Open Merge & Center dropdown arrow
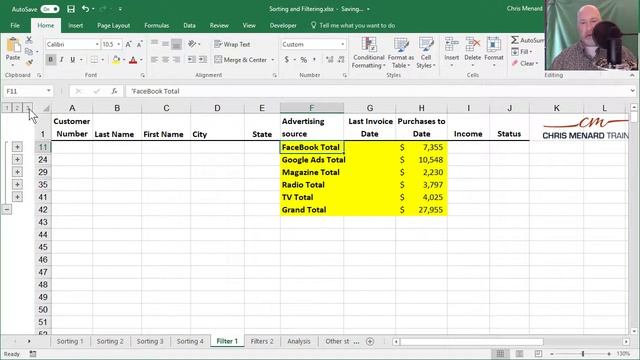This screenshot has width=640, height=360. (273, 60)
